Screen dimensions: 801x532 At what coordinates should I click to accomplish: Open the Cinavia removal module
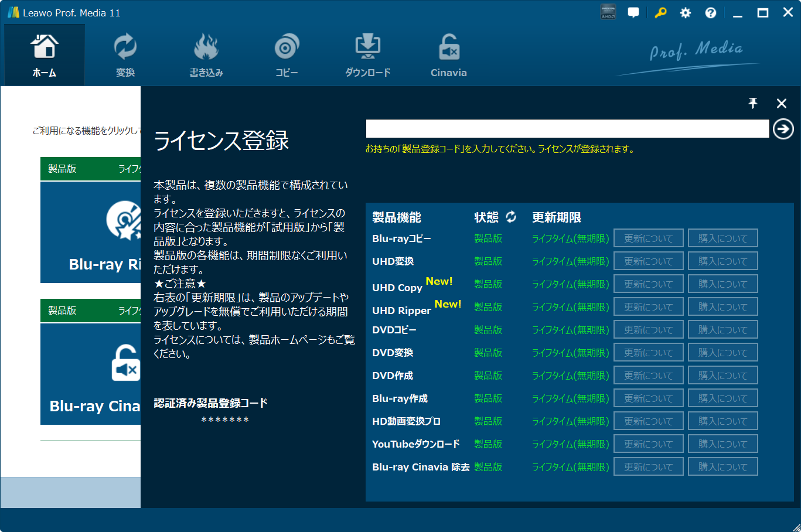pos(448,55)
